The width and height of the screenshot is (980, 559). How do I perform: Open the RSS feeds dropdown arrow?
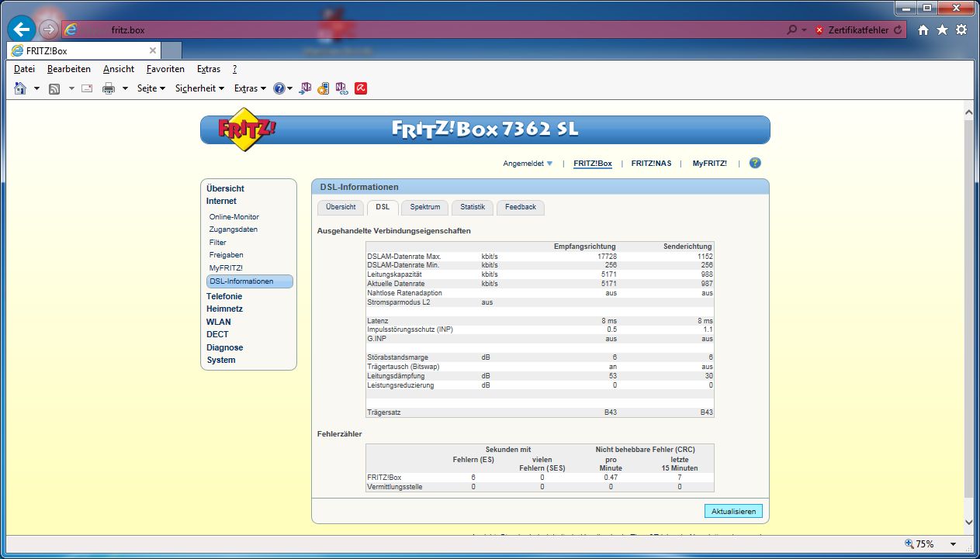coord(71,88)
